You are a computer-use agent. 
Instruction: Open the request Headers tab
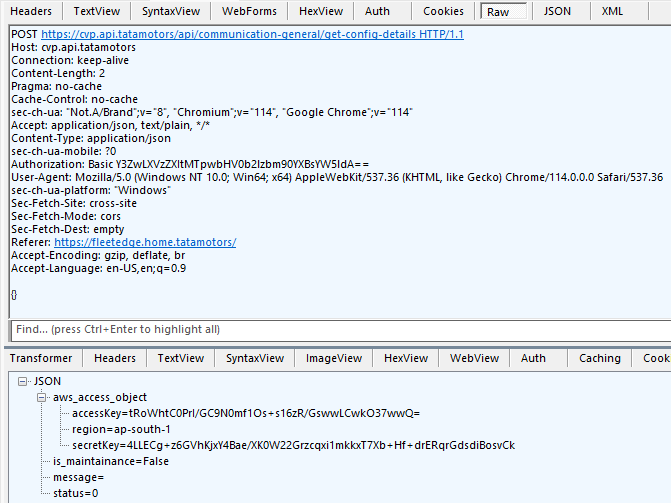tap(30, 12)
